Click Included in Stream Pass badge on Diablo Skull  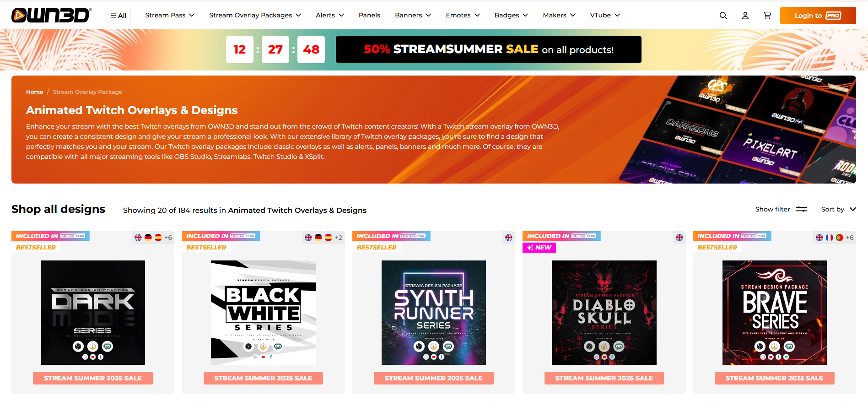point(561,236)
